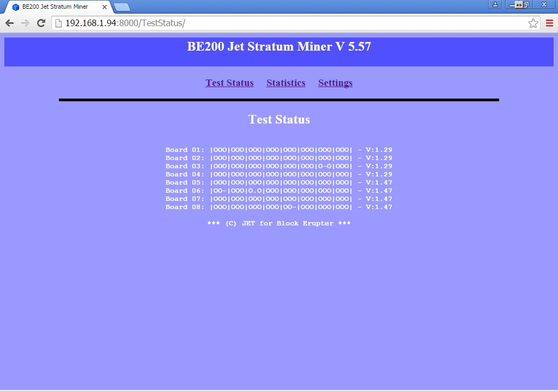This screenshot has width=558, height=392.
Task: Close the Chrome browser window
Action: click(544, 4)
